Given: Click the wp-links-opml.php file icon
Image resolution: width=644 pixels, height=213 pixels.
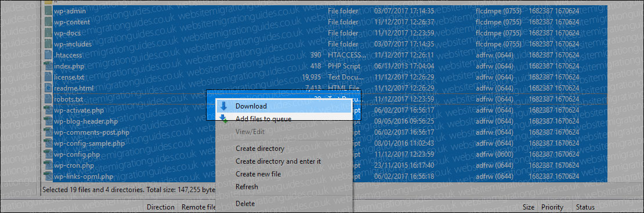Looking at the screenshot, I should tap(49, 177).
